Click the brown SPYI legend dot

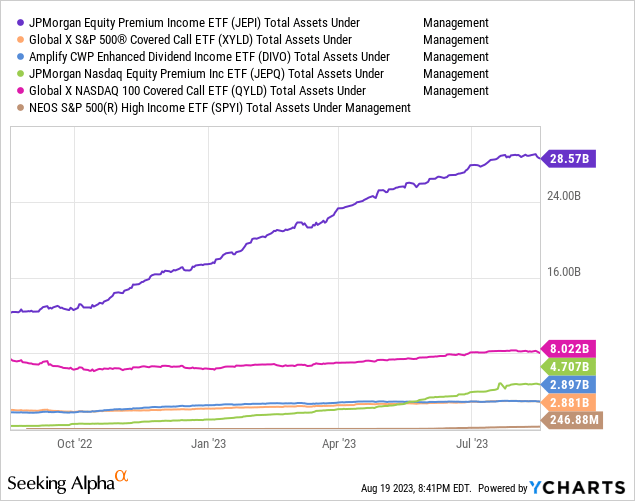pyautogui.click(x=21, y=107)
